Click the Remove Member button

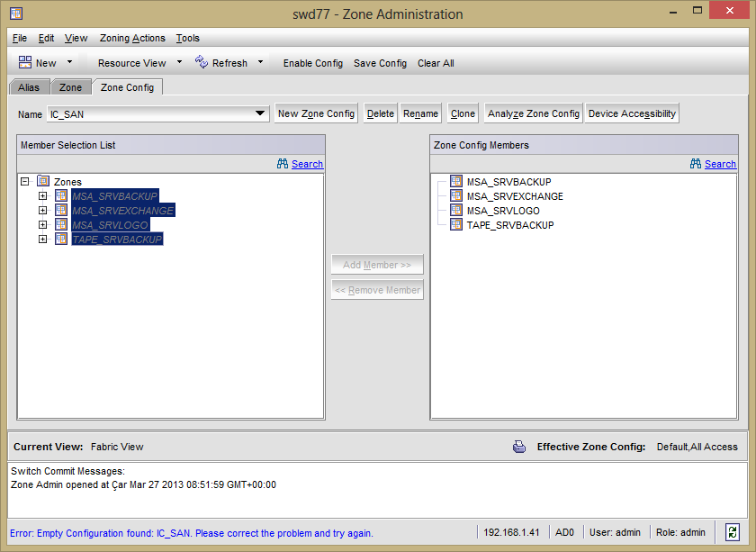377,290
